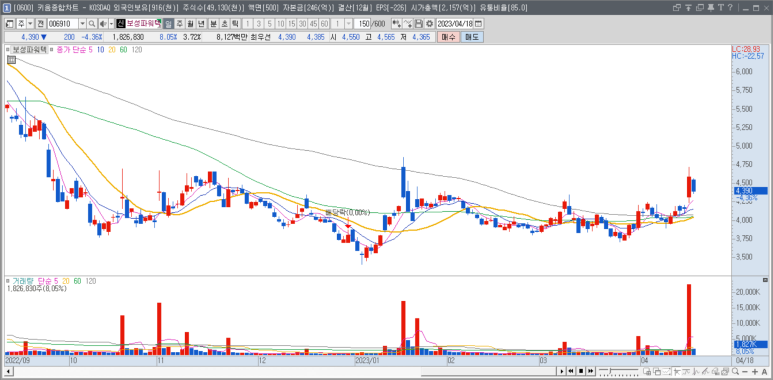This screenshot has height=380, width=773.
Task: Click the second overlapping window icon in bottom bar
Action: [x=657, y=371]
